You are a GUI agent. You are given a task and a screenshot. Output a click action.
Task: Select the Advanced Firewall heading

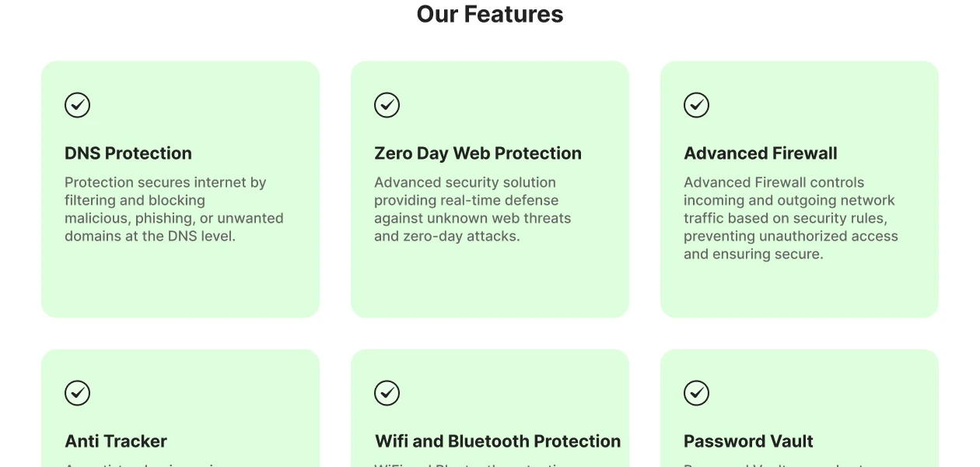point(761,153)
